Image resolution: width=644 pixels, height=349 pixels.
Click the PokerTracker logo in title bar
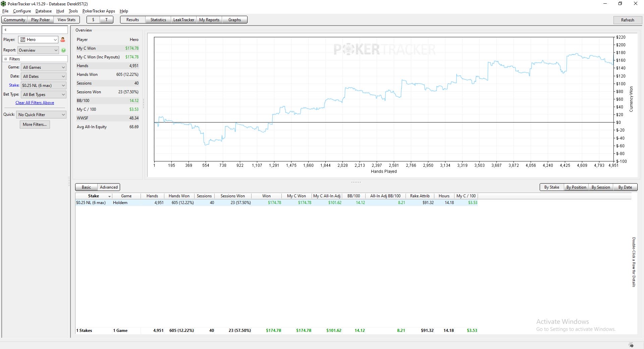[3, 4]
